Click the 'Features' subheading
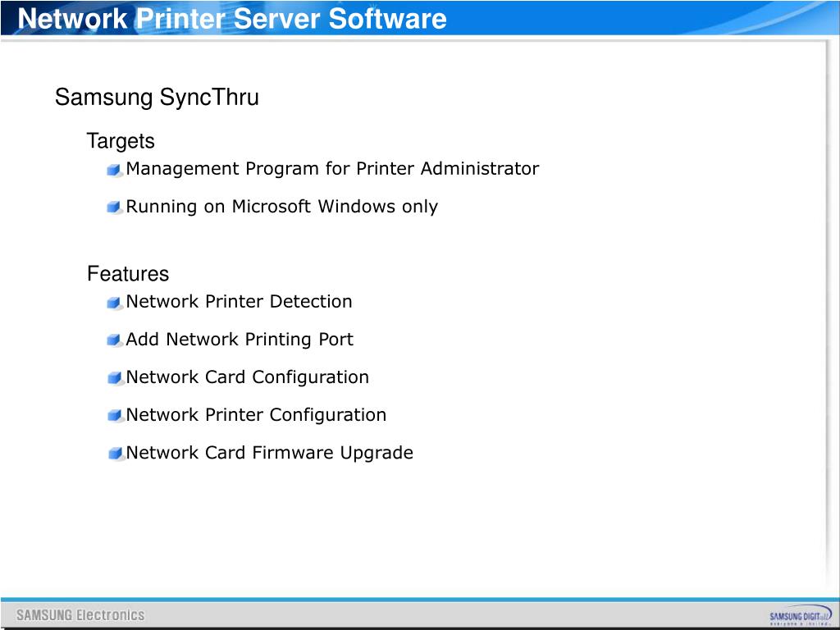Image resolution: width=840 pixels, height=630 pixels. [128, 274]
